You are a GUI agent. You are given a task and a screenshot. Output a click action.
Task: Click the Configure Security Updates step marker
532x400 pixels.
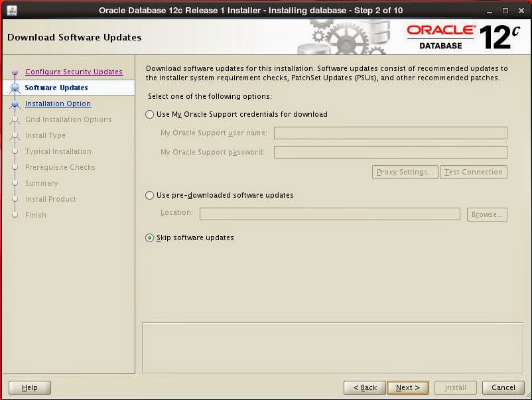[15, 72]
